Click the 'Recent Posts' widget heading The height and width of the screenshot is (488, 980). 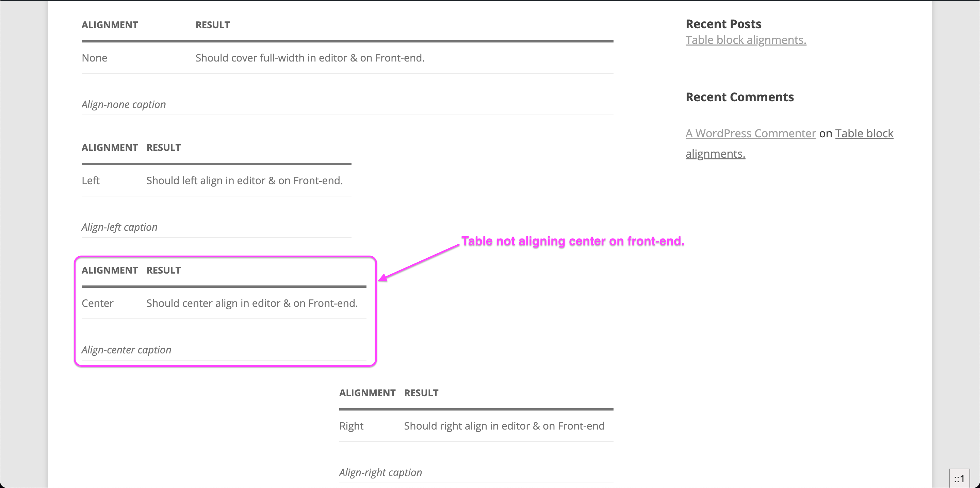(x=723, y=24)
